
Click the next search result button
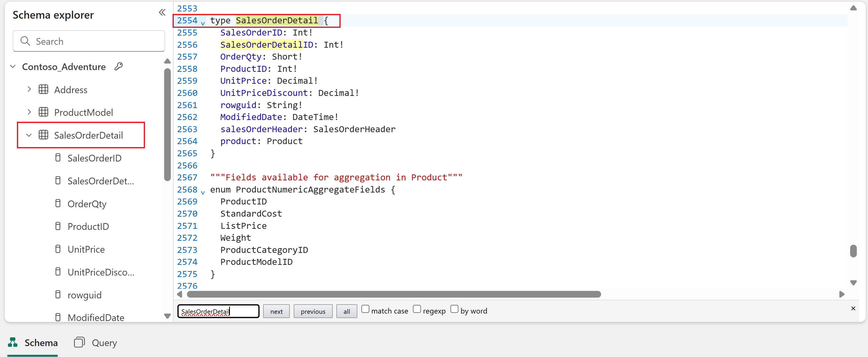point(276,312)
